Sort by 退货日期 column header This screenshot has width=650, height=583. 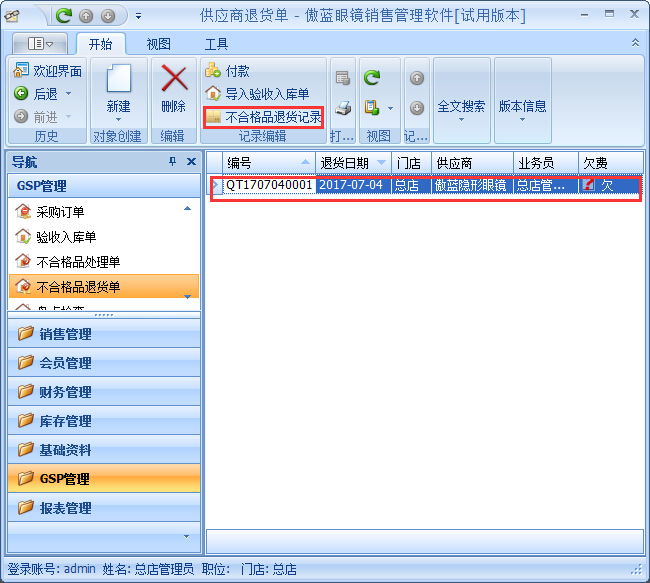353,163
